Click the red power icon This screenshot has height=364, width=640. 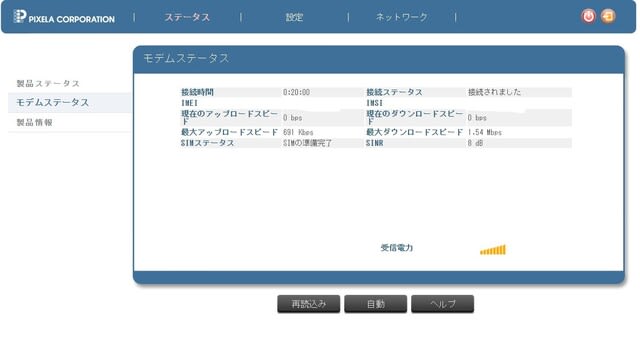coord(588,16)
